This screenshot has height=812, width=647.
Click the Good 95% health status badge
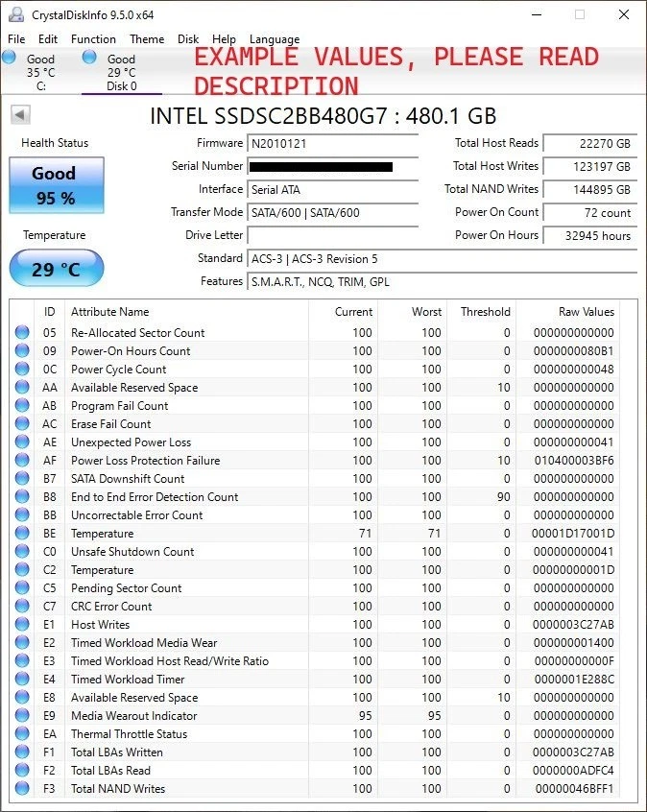pyautogui.click(x=56, y=184)
